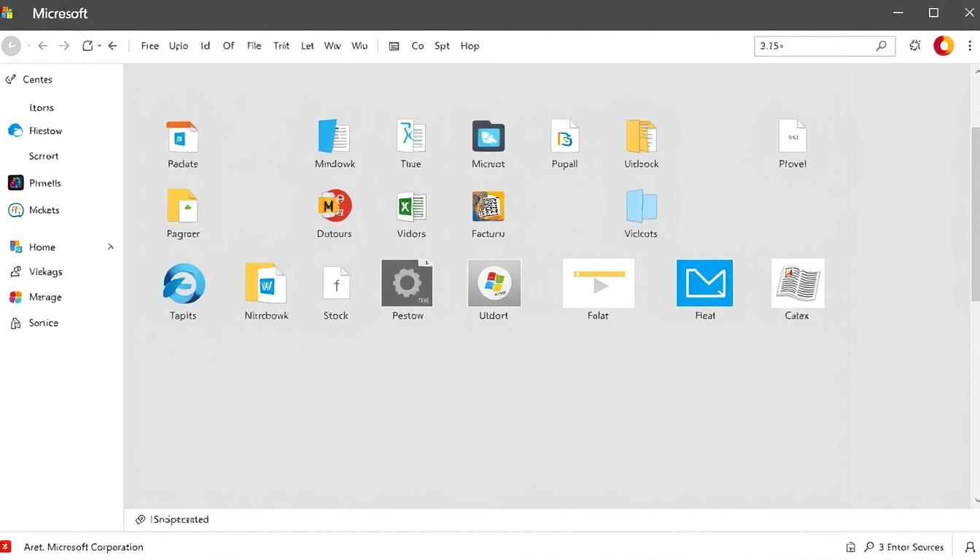This screenshot has width=980, height=560.
Task: Open the Tuue spreadsheet file icon
Action: click(411, 136)
